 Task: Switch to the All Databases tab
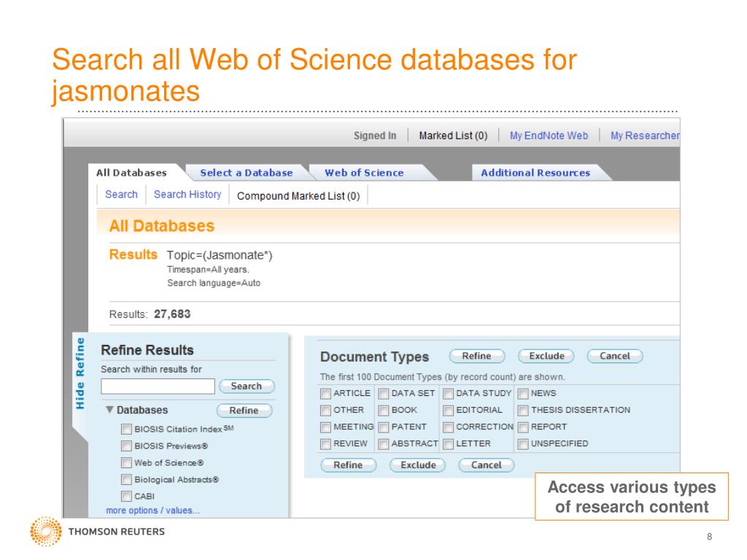click(131, 173)
